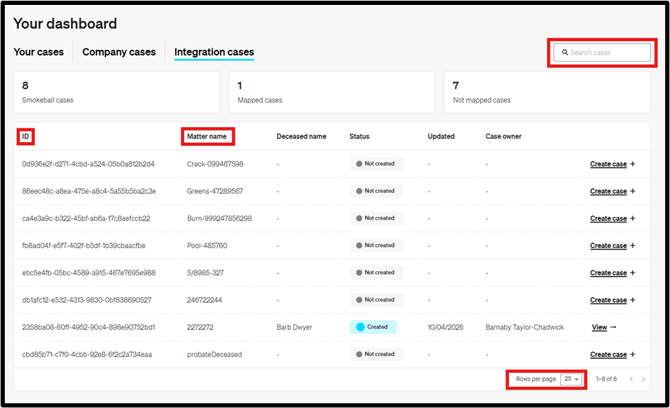The width and height of the screenshot is (670, 408).
Task: Click plus icon for Greens-47289567 row
Action: click(x=633, y=191)
